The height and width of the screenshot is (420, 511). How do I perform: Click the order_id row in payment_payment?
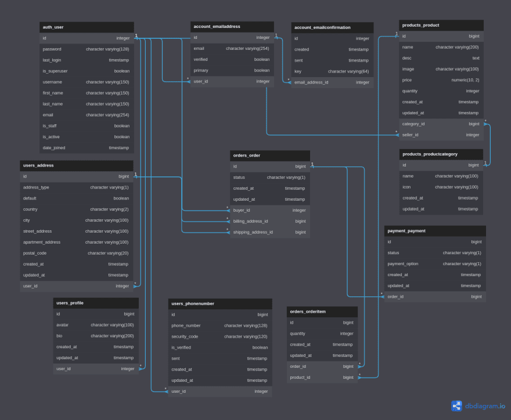tap(435, 297)
